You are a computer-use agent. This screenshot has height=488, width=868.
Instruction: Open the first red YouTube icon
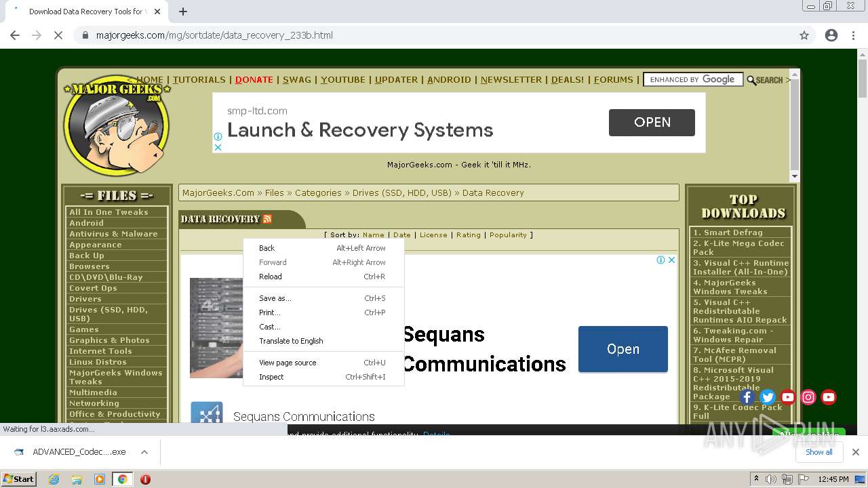coord(787,397)
